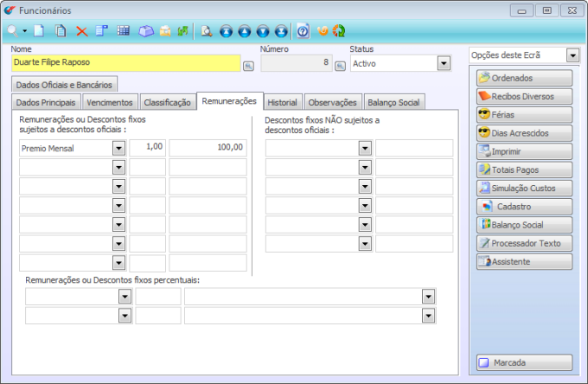
Task: Click the quantity field showing 1,00
Action: point(147,148)
